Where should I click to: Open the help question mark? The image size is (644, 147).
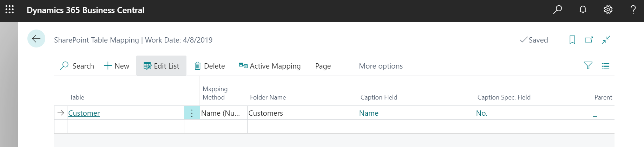point(633,9)
